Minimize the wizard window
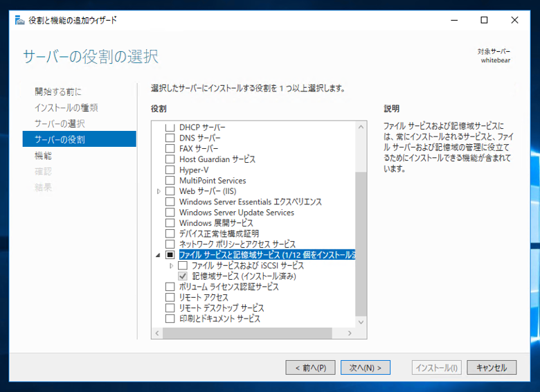The image size is (540, 392). [454, 20]
